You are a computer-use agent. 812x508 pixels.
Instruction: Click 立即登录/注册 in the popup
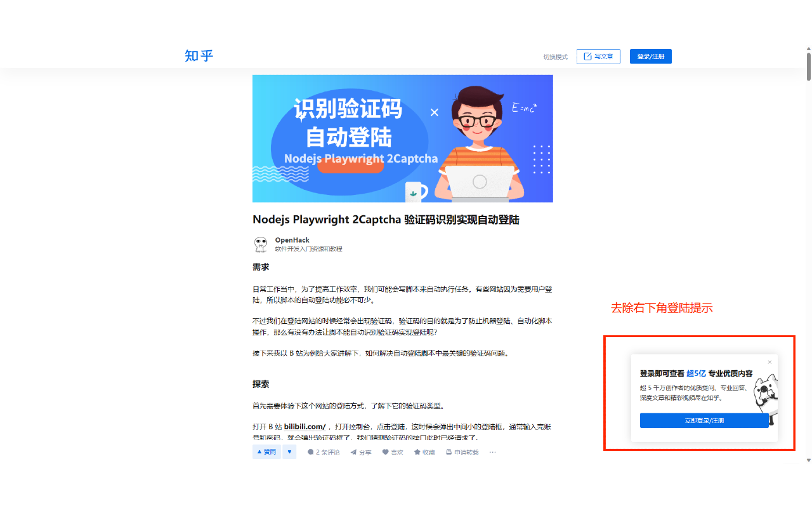point(704,420)
